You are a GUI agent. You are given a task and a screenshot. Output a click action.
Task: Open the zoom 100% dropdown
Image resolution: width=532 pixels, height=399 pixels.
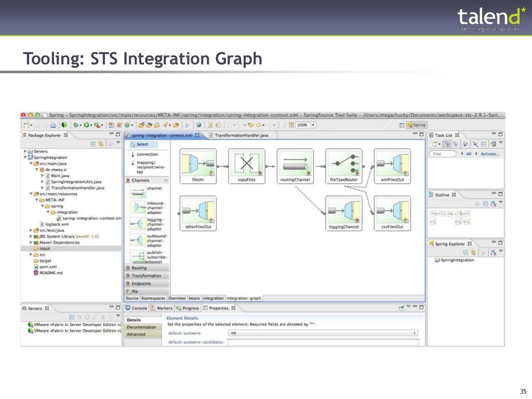pyautogui.click(x=313, y=125)
